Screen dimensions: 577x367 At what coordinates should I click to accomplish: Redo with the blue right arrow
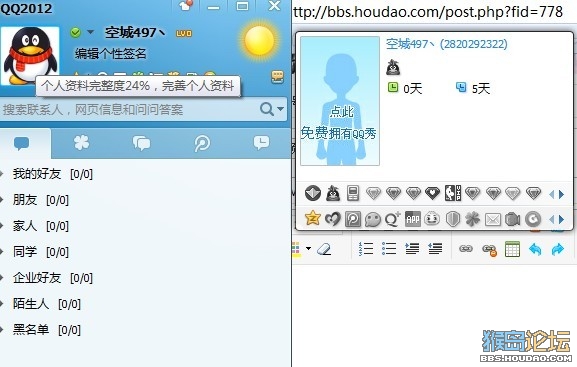pyautogui.click(x=558, y=249)
